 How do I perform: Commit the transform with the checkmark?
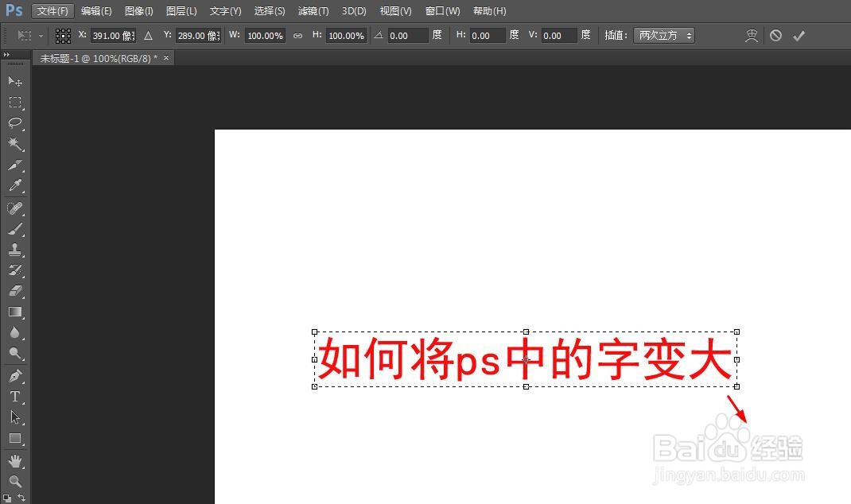pos(799,36)
